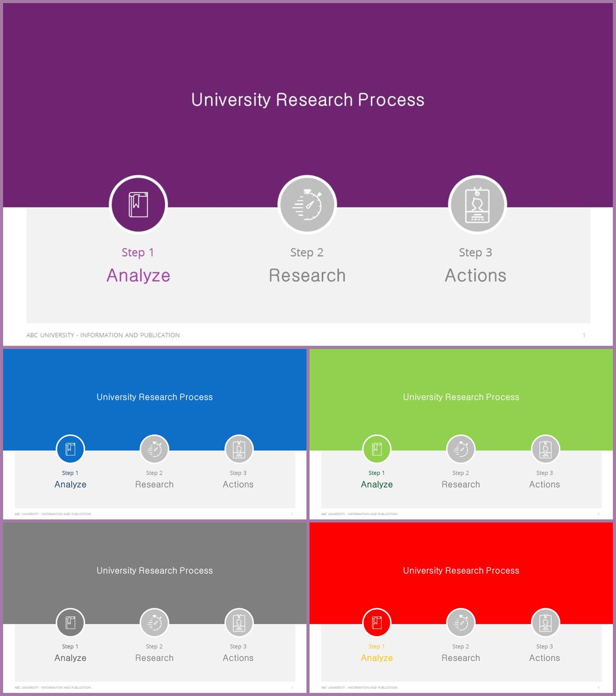Click the stopwatch icon on the blue slide
616x696 pixels.
tap(154, 449)
